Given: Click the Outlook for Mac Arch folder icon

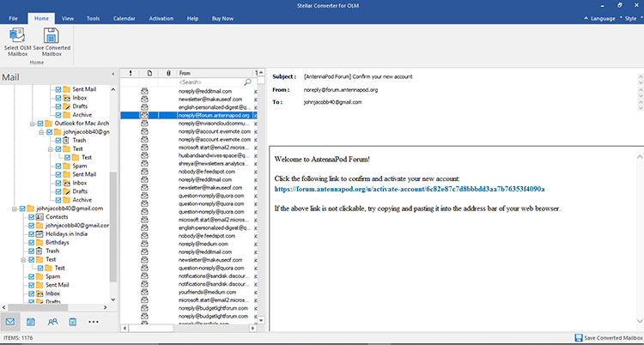Looking at the screenshot, I should [48, 124].
